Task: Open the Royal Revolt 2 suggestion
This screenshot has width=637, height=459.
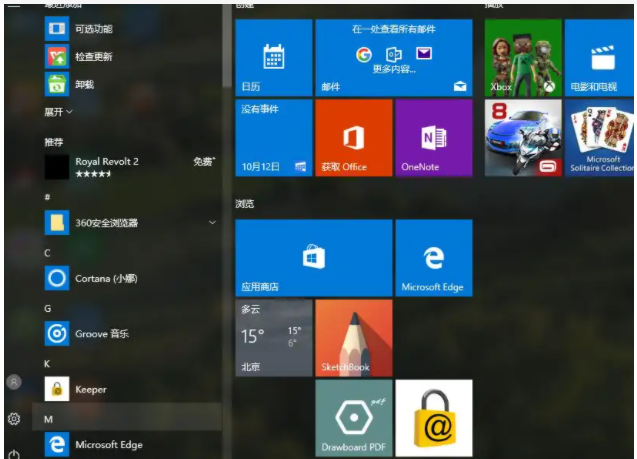Action: [130, 167]
